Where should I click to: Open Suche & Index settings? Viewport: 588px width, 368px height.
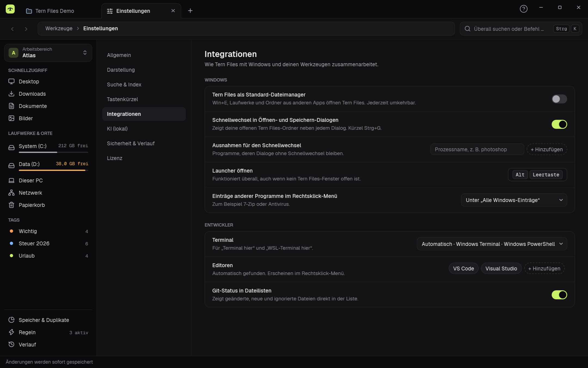tap(144, 85)
